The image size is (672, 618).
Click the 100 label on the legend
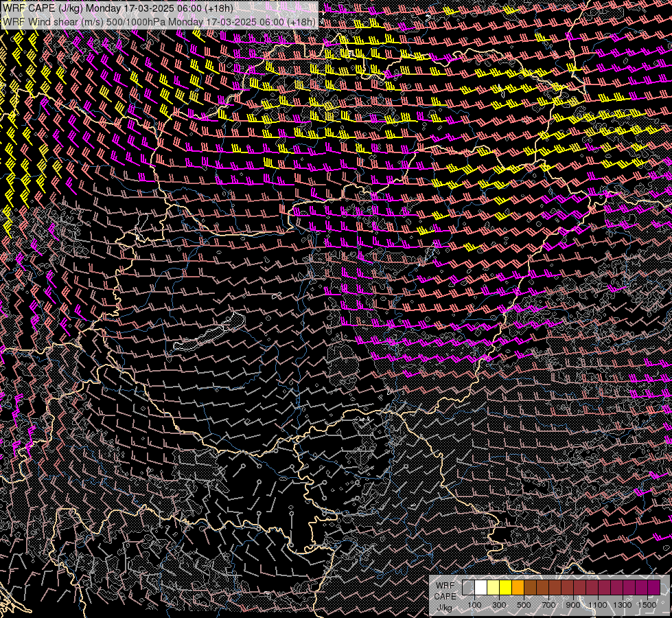pos(474,605)
